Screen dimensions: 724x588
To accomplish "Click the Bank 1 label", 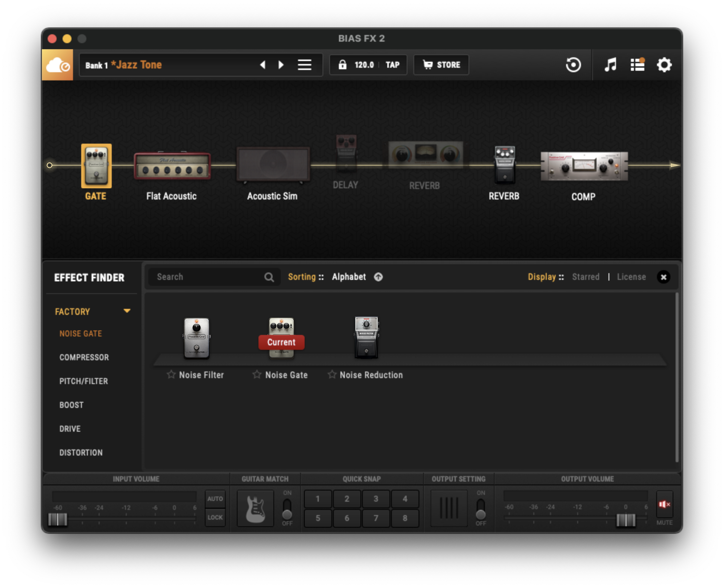I will 96,65.
